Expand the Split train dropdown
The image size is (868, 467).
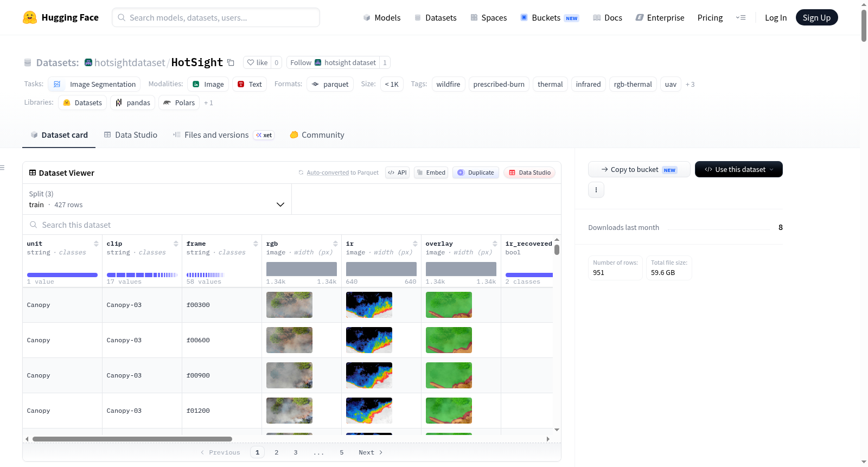pos(157,199)
